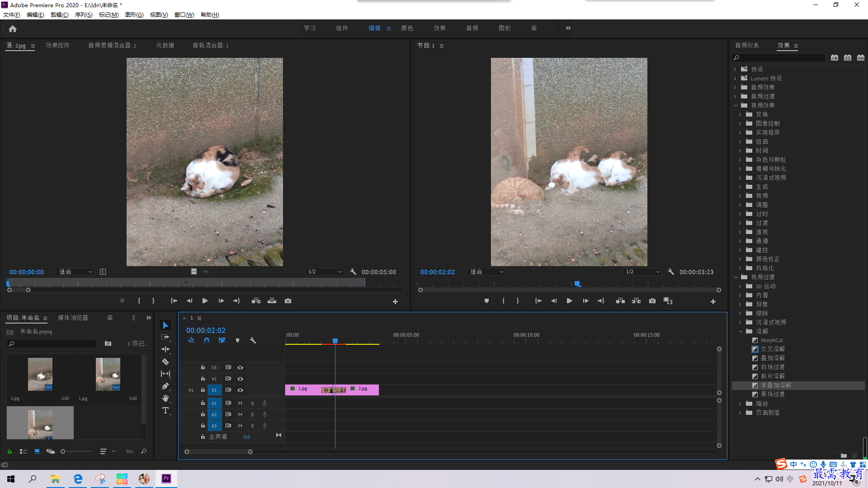Click the Home icon

tap(13, 28)
